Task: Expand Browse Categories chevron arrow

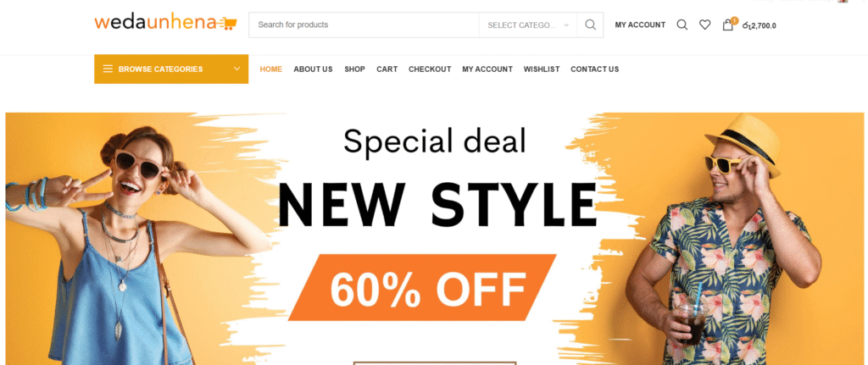Action: (237, 69)
